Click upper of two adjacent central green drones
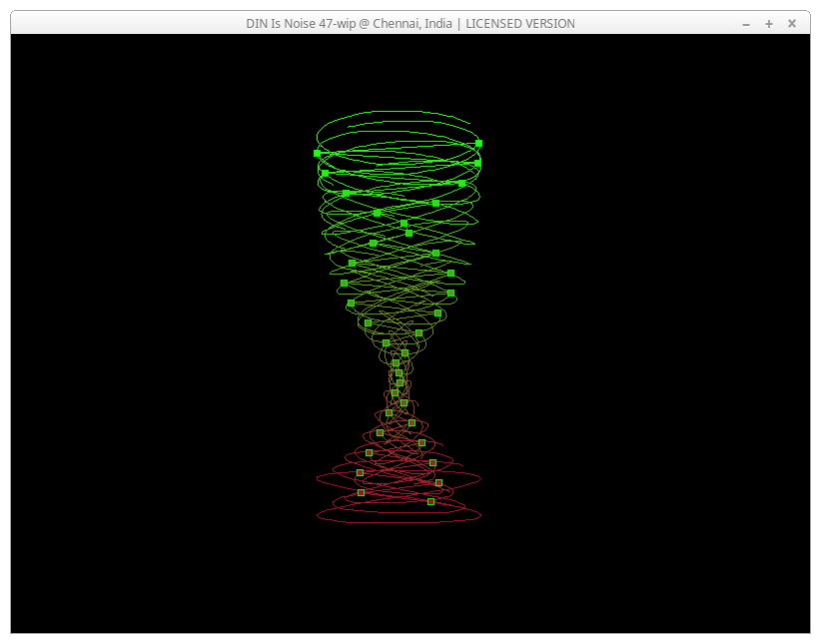 [404, 224]
